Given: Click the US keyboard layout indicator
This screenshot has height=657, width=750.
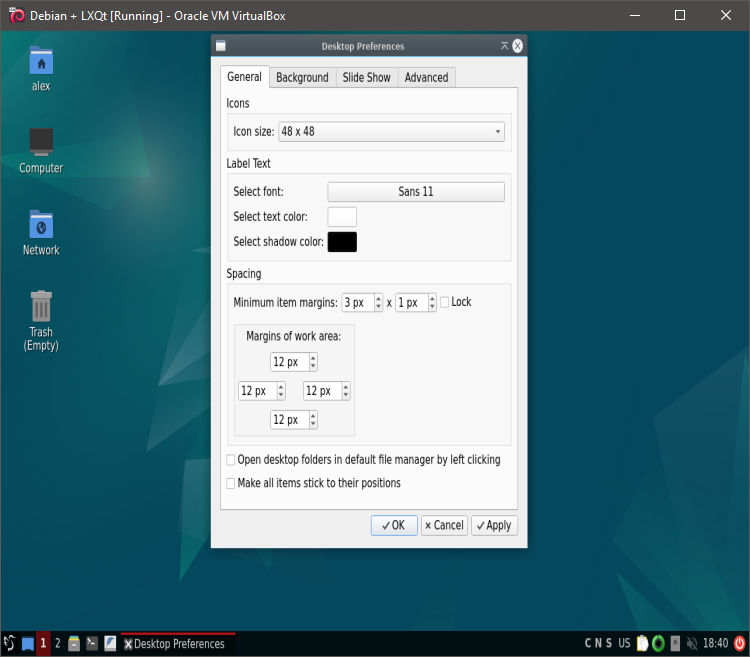Looking at the screenshot, I should 624,643.
